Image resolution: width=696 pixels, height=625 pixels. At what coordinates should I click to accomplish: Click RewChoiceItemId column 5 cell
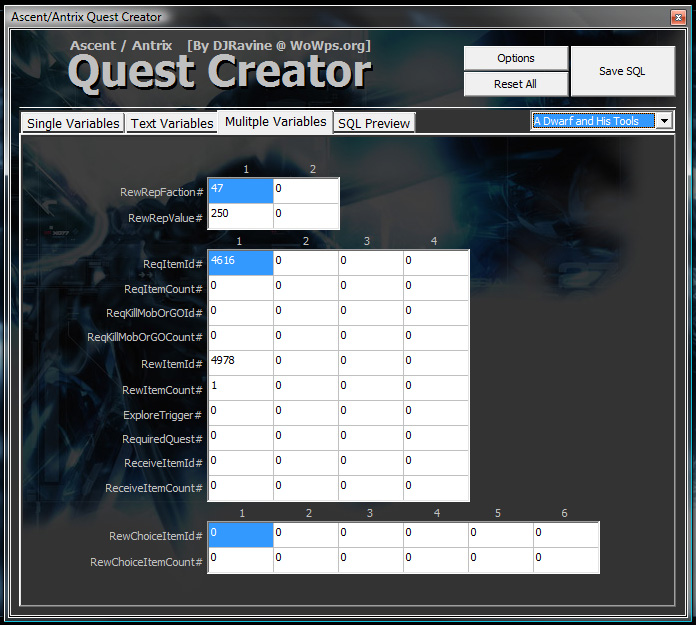click(x=501, y=535)
